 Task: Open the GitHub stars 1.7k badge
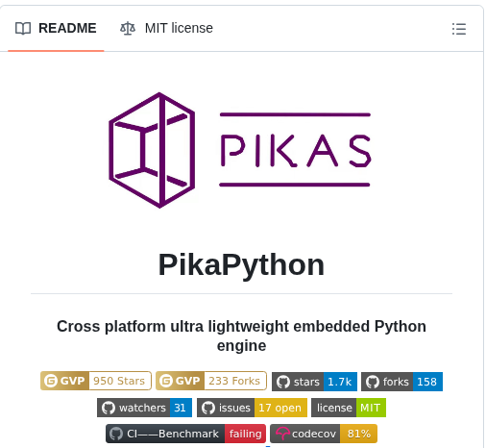(x=314, y=382)
